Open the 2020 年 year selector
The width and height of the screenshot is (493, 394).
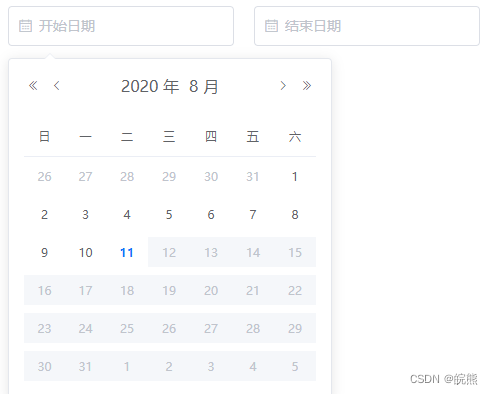(x=150, y=86)
